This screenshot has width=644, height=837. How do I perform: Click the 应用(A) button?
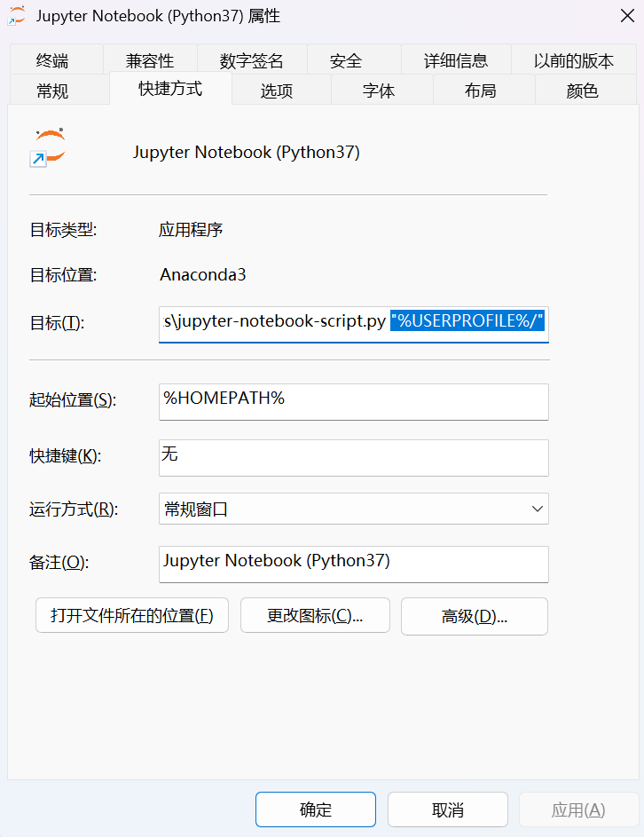(x=578, y=809)
